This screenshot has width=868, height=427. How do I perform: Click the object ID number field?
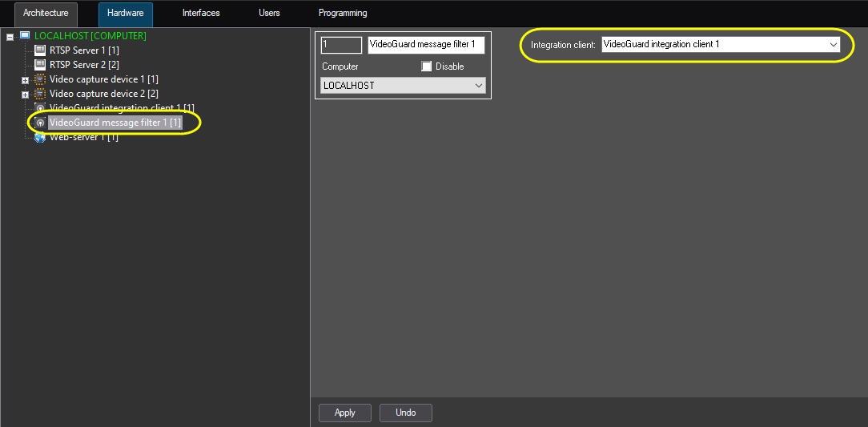point(341,45)
